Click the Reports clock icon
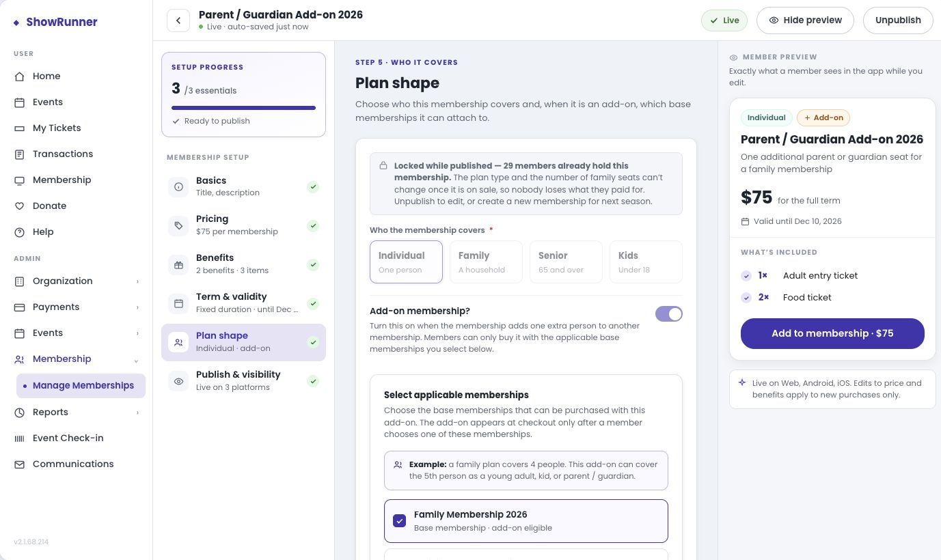Viewport: 941px width, 560px height. click(20, 412)
